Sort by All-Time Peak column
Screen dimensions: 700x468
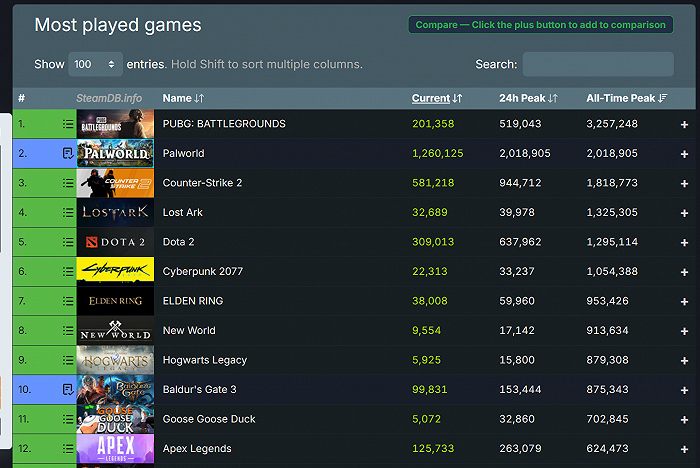click(627, 98)
